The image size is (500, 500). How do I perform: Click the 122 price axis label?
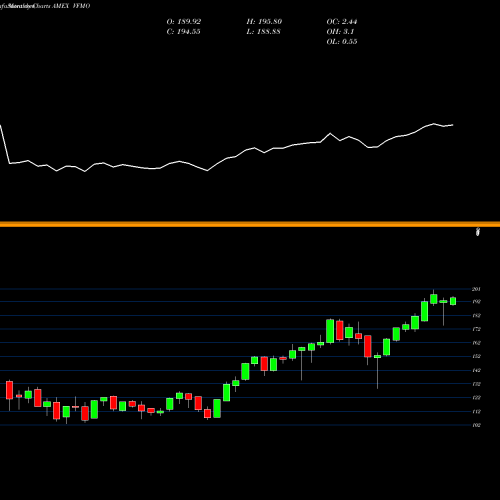[x=476, y=398]
